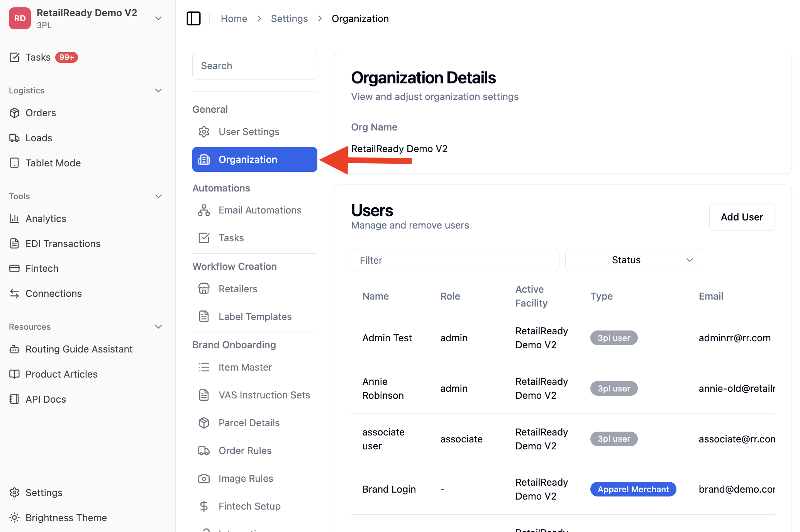800x532 pixels.
Task: Select Tasks under Automations
Action: (x=255, y=238)
